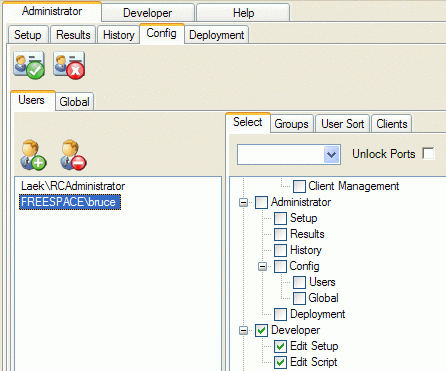Click the Edit Script tree label
The height and width of the screenshot is (371, 446).
pyautogui.click(x=314, y=362)
